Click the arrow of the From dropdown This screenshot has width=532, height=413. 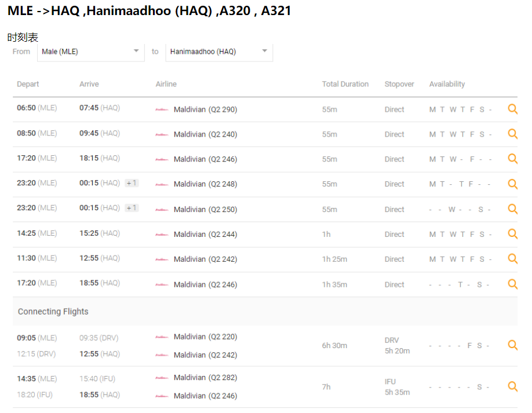136,51
